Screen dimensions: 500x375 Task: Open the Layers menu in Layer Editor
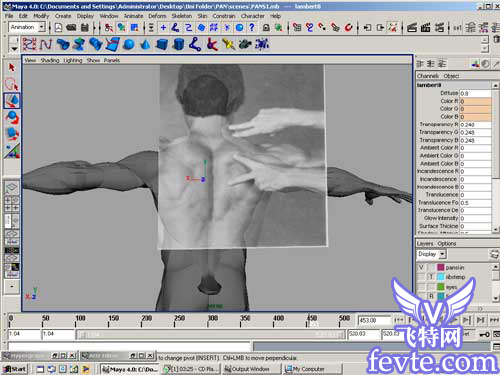(425, 244)
